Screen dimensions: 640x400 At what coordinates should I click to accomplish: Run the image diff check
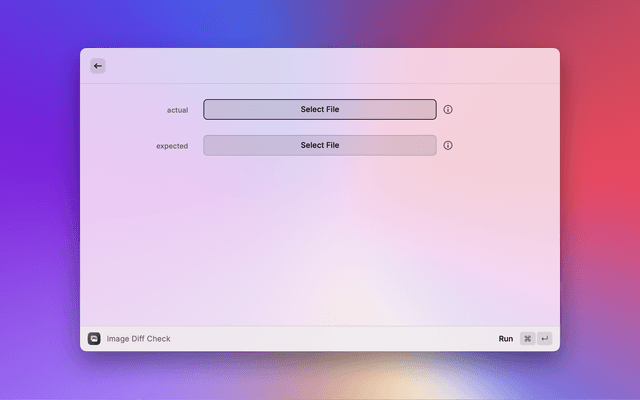[x=506, y=339]
